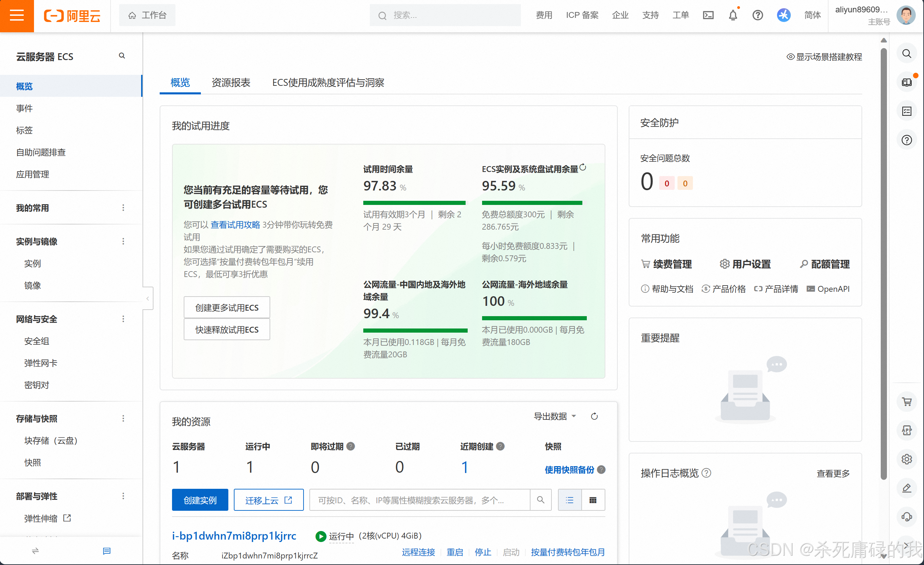Open the right rail shopping cart icon
Screen dimensions: 924x565
[906, 402]
